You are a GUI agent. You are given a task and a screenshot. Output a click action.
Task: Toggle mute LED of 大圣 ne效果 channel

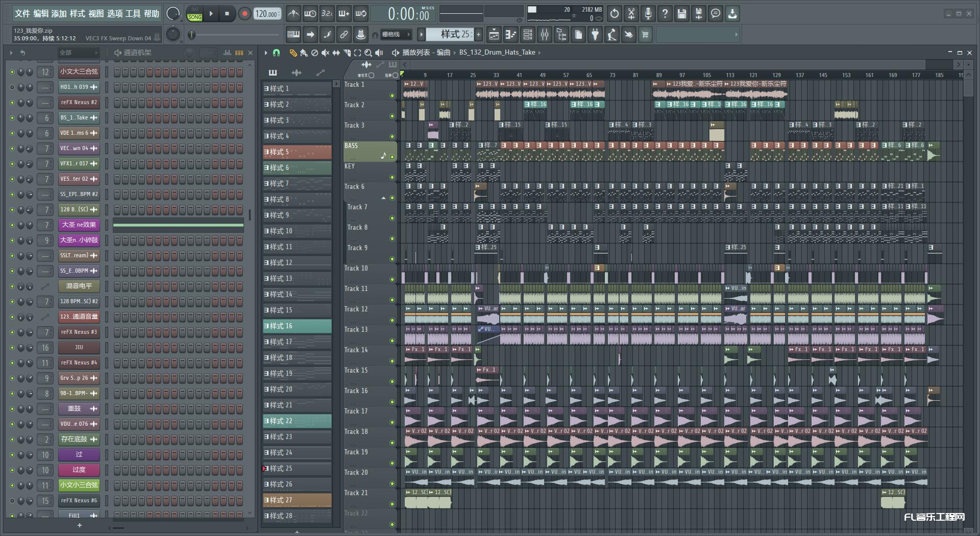point(12,225)
